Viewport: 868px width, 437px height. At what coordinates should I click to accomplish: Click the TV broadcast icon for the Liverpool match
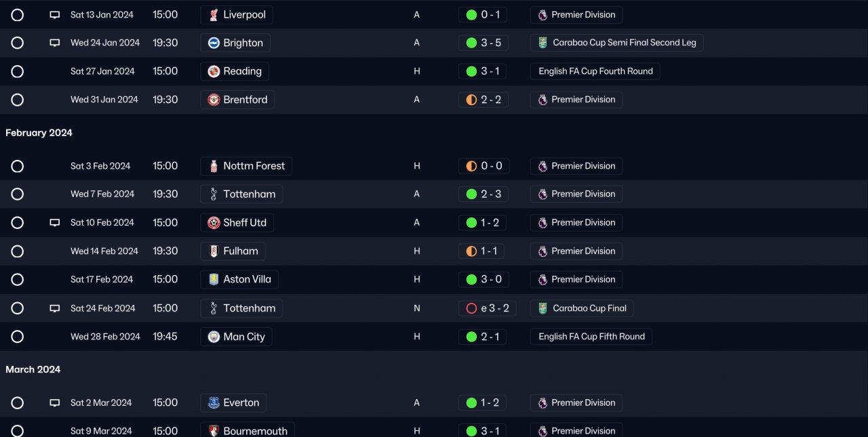55,15
